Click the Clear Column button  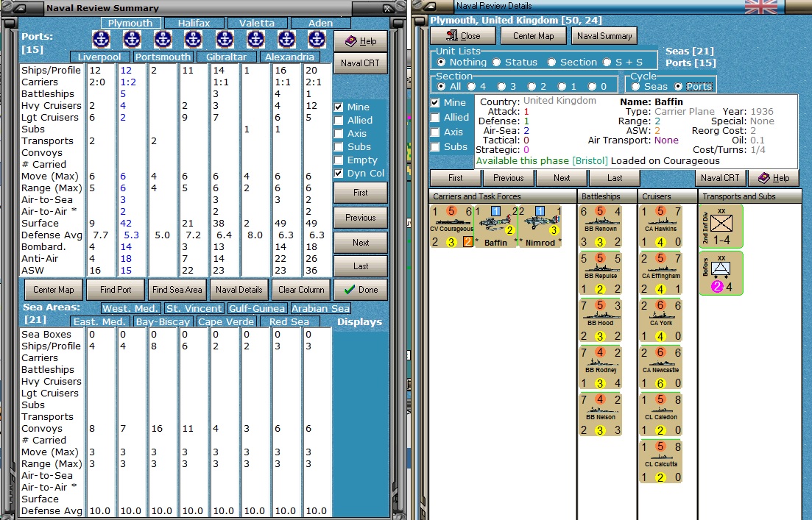[301, 290]
